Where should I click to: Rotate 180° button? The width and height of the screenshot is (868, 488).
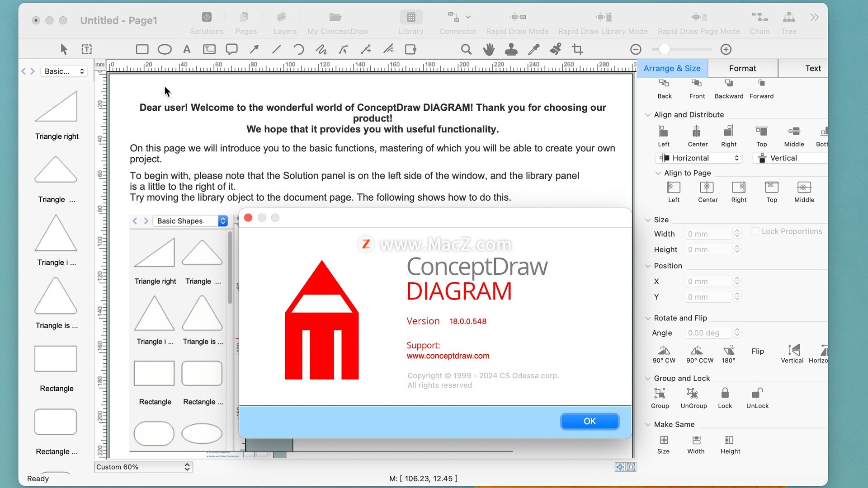[728, 354]
